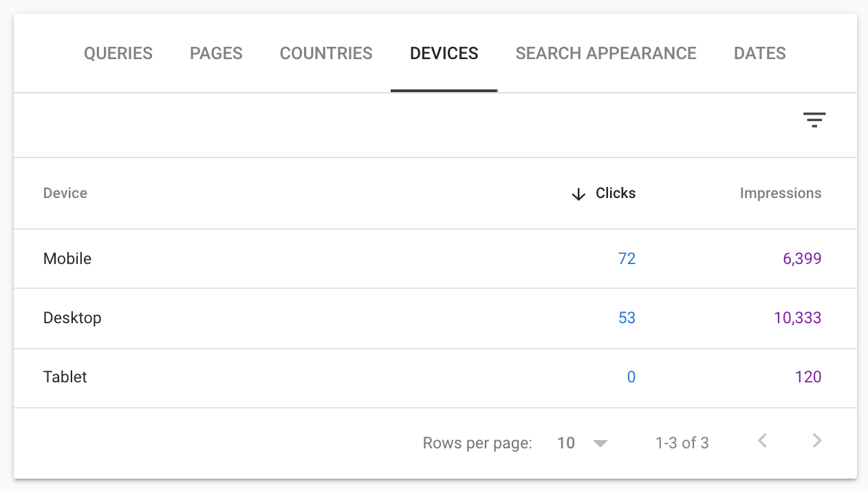Switch to the Pages tab
The image size is (868, 491).
point(216,54)
